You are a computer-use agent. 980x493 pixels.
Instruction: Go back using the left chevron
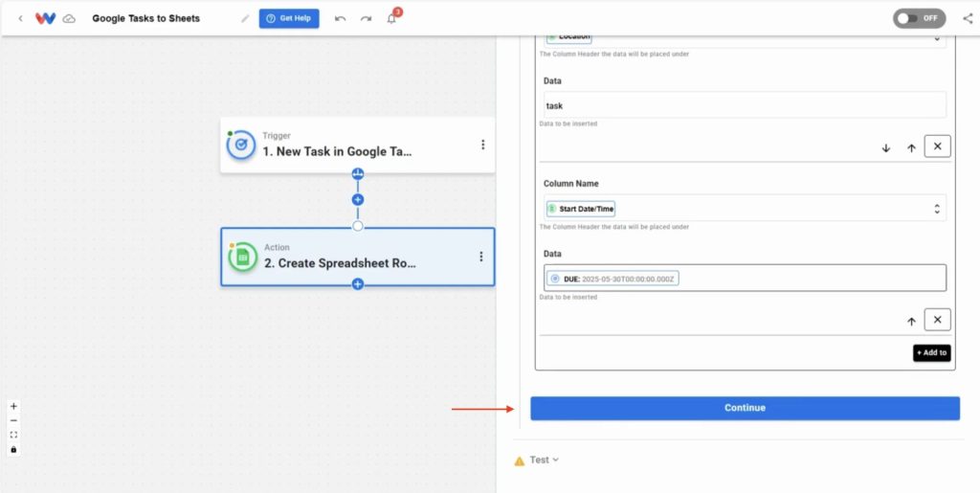[21, 19]
